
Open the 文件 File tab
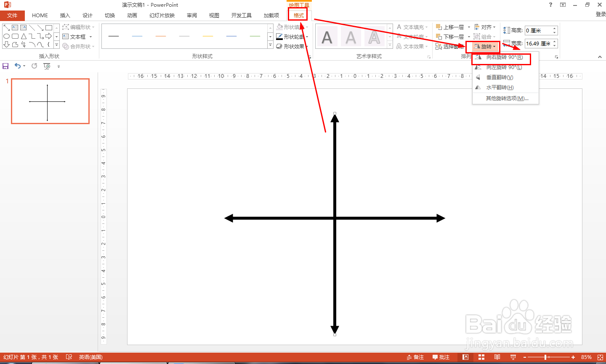(x=12, y=16)
